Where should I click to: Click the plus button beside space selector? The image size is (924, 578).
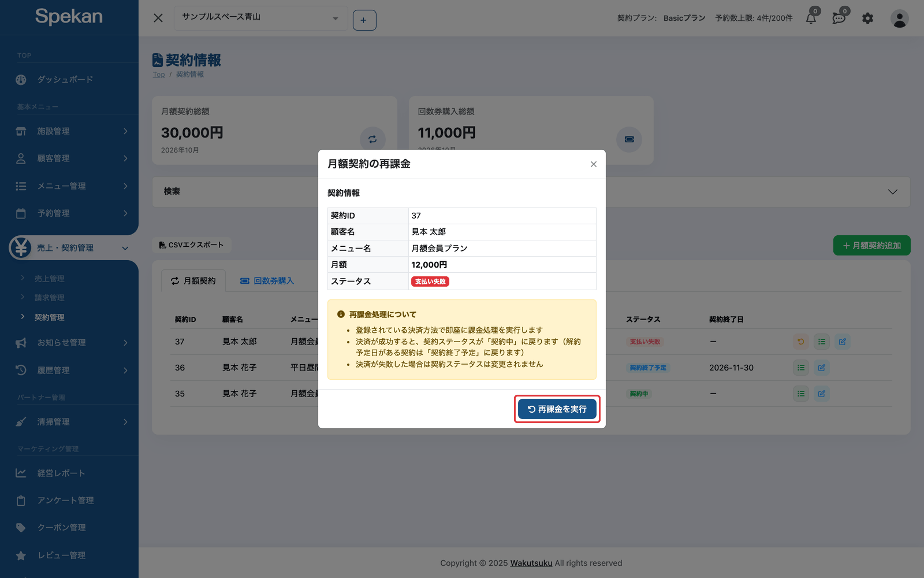pyautogui.click(x=364, y=20)
